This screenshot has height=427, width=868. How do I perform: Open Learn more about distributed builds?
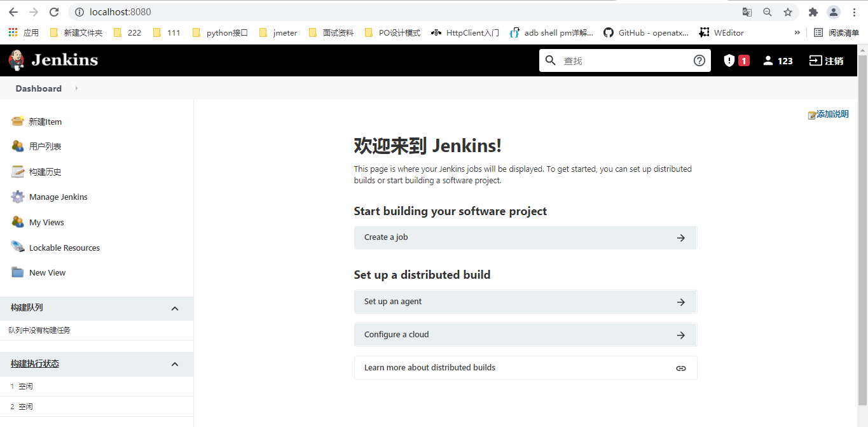(x=525, y=368)
